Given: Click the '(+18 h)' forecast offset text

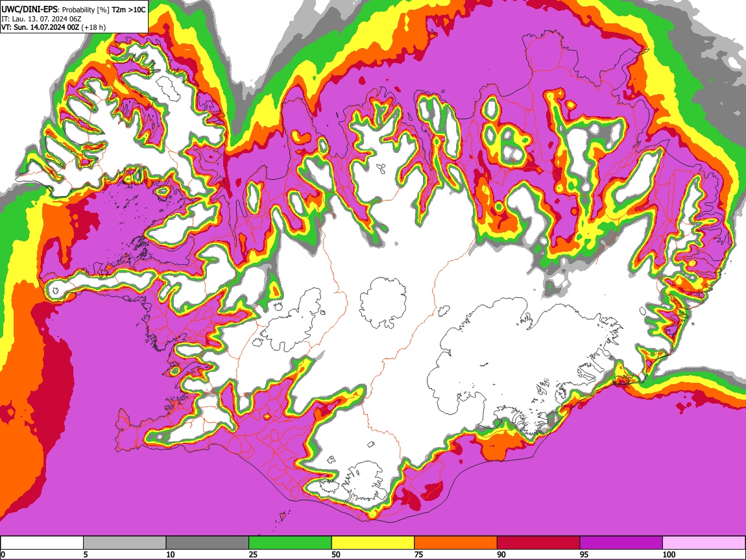Looking at the screenshot, I should pos(93,27).
